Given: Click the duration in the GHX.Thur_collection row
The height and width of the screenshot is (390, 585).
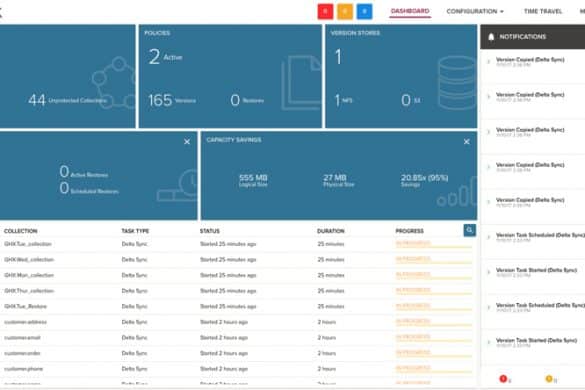Looking at the screenshot, I should click(331, 291).
